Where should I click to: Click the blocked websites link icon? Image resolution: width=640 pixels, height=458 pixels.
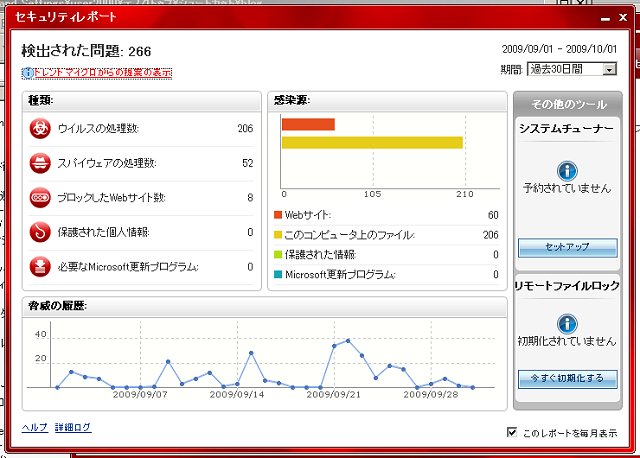pos(40,198)
